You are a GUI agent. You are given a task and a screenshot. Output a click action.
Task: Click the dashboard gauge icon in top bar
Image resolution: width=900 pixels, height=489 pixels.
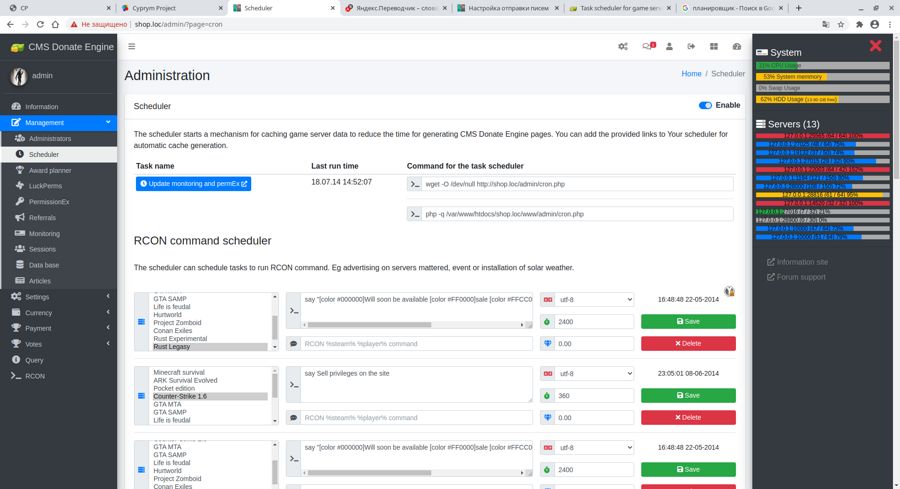pos(737,46)
